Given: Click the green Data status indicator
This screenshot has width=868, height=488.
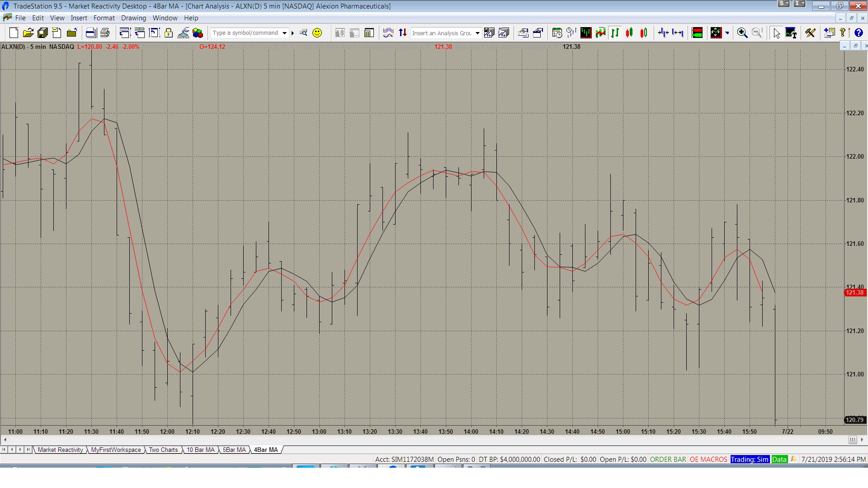Looking at the screenshot, I should pos(779,460).
